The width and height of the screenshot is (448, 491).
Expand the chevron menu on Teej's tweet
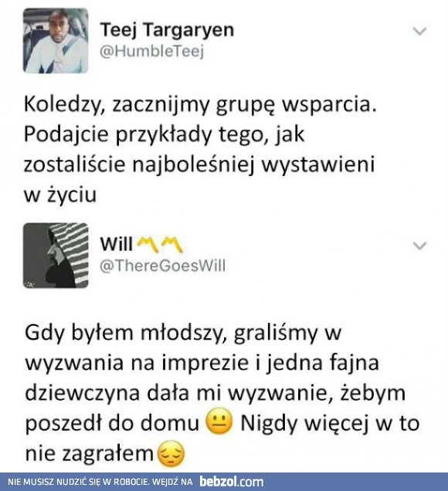(419, 31)
